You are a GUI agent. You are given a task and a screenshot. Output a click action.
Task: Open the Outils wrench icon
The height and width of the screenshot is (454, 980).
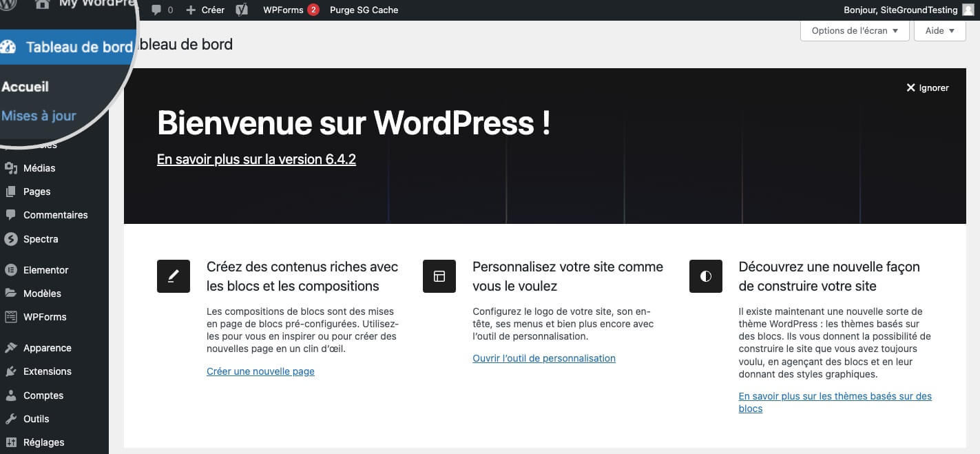(x=10, y=419)
